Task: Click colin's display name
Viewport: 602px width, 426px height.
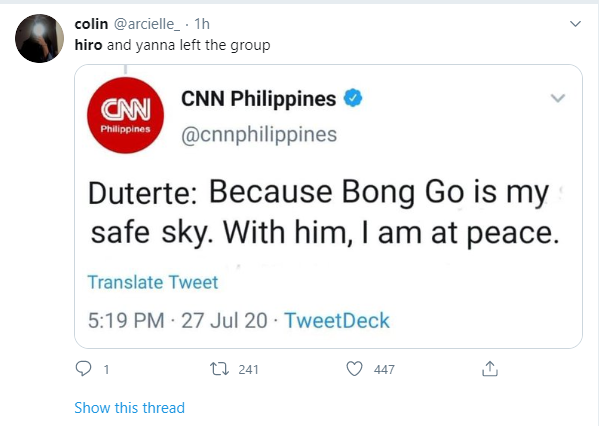Action: [x=93, y=24]
